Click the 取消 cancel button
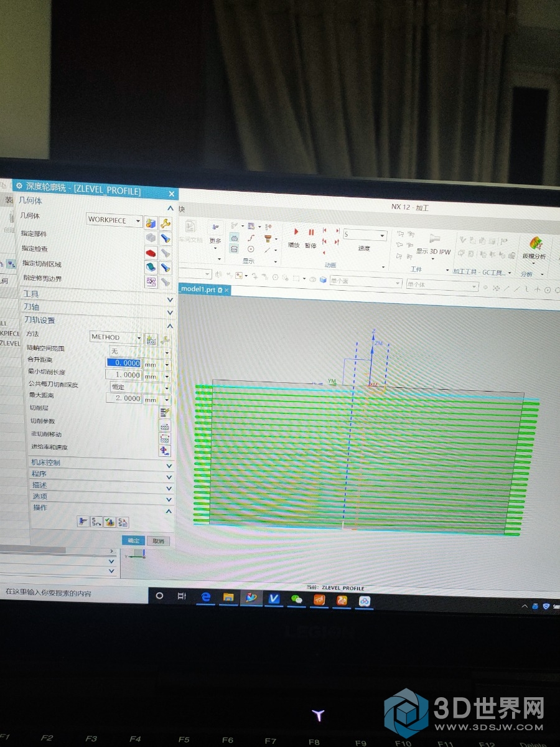Viewport: 560px width, 747px height. [158, 542]
